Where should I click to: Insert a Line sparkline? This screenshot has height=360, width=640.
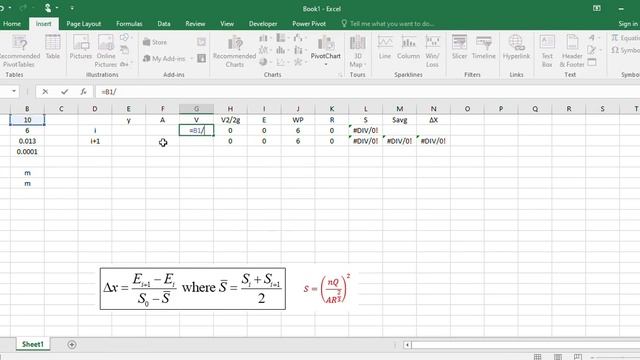(x=385, y=47)
